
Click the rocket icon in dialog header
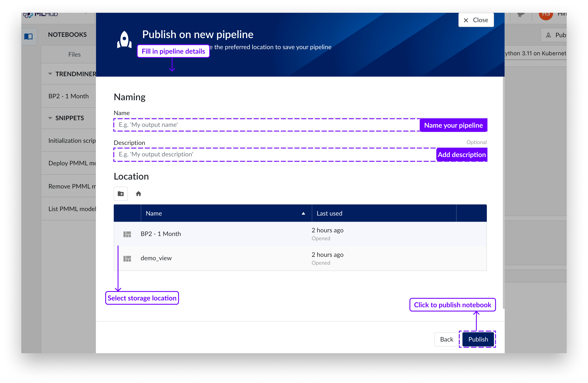tap(124, 40)
